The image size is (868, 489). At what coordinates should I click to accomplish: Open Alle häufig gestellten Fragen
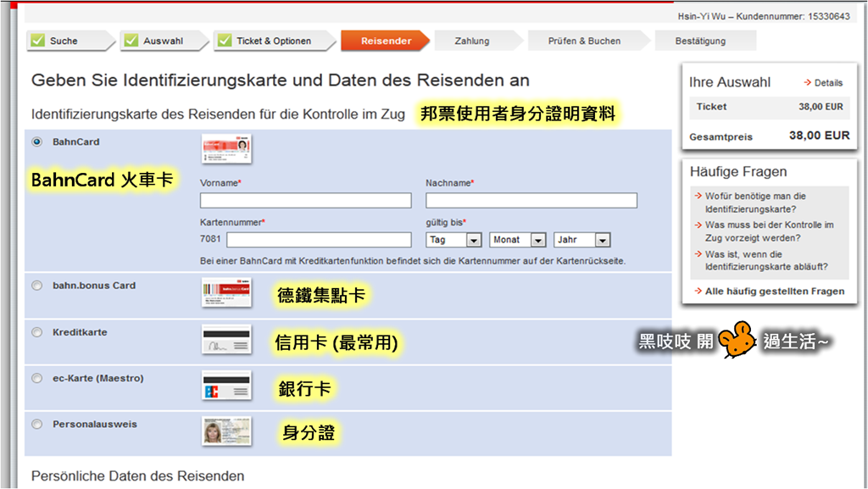pos(771,291)
